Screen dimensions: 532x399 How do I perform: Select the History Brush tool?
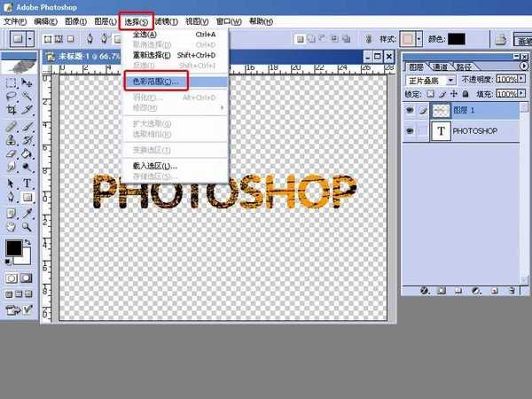click(27, 140)
